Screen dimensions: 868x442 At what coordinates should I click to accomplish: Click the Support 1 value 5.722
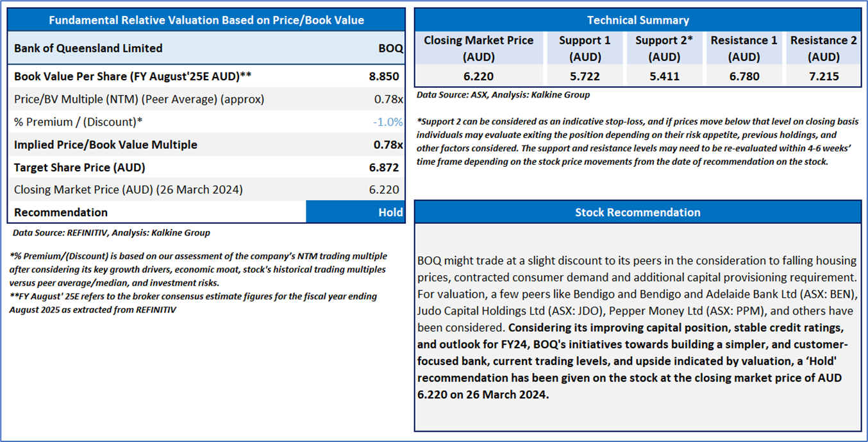[585, 77]
